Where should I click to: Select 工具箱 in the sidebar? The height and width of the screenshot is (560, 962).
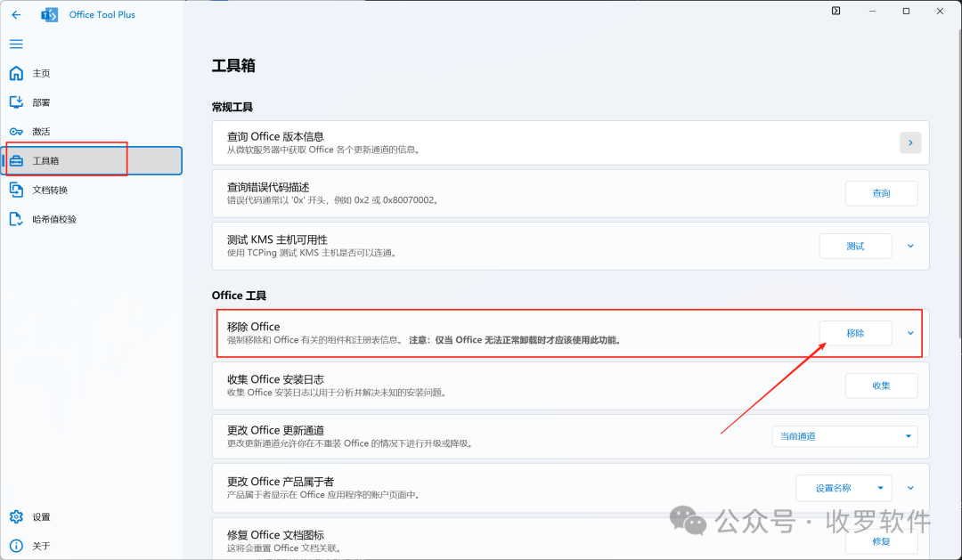coord(92,161)
